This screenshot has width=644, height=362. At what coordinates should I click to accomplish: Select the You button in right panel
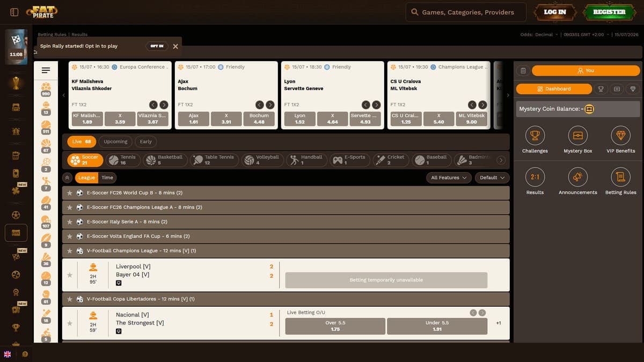pos(586,70)
